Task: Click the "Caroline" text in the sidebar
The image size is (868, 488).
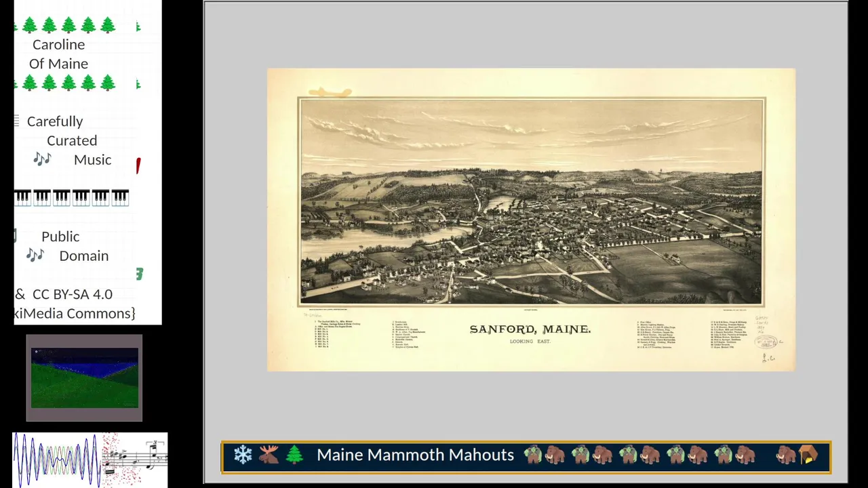Action: tap(58, 44)
